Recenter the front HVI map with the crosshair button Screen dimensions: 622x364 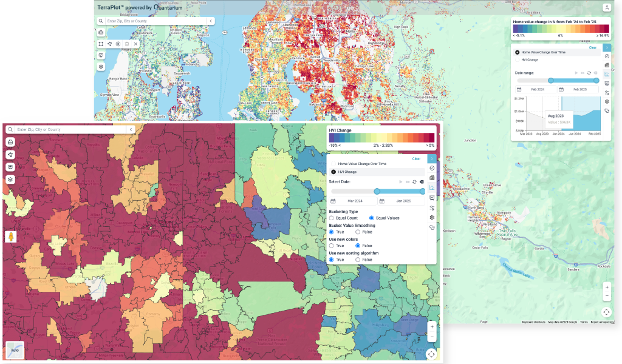tap(432, 354)
